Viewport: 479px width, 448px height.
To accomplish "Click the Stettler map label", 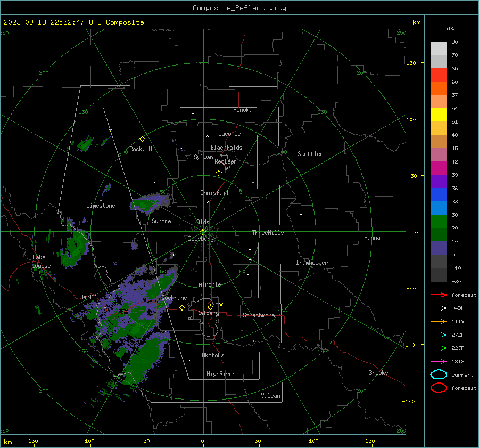I will 310,154.
